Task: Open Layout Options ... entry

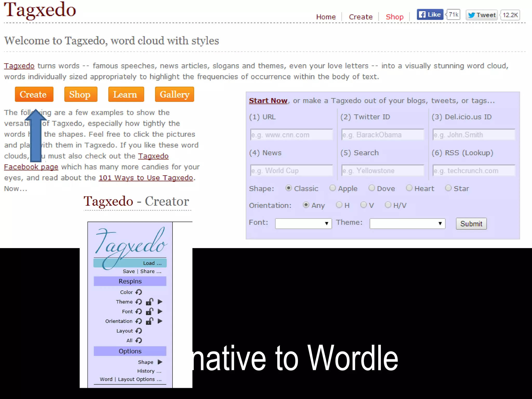Action: pos(140,379)
